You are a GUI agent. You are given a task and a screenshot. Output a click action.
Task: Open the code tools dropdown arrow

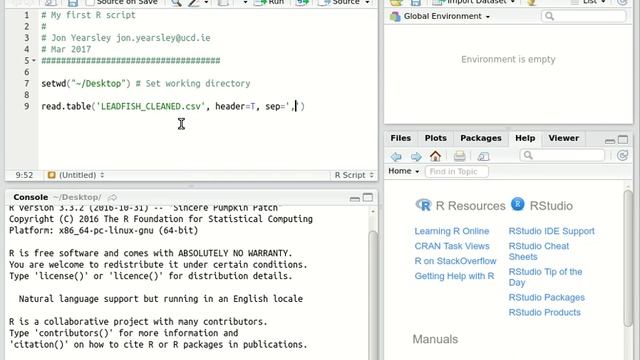point(206,2)
